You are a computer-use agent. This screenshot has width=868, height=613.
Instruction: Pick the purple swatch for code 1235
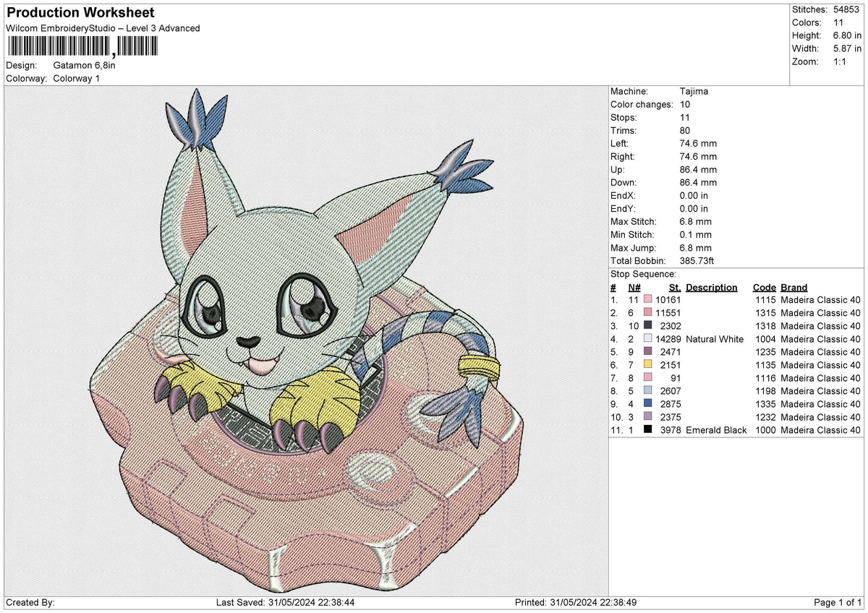(x=647, y=352)
